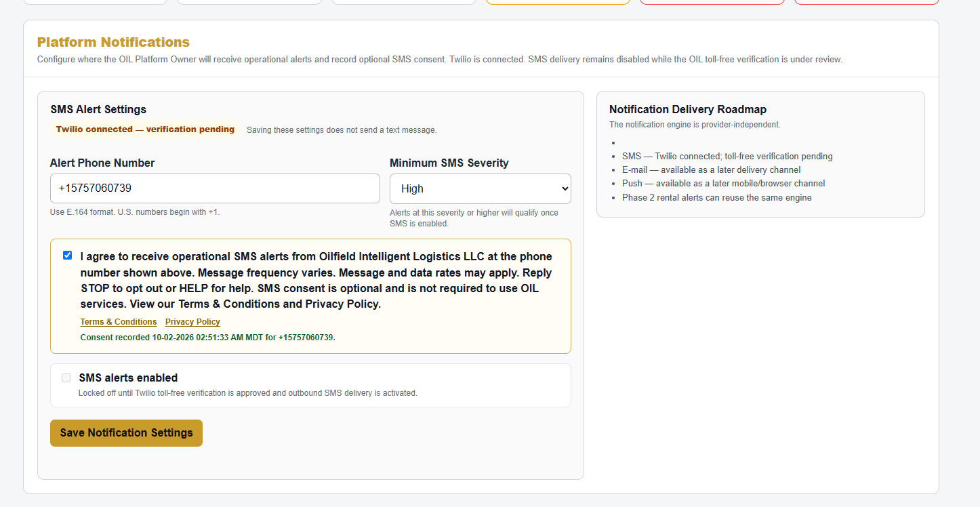Select the Phase 2 rental alerts item
This screenshot has width=980, height=507.
point(716,198)
